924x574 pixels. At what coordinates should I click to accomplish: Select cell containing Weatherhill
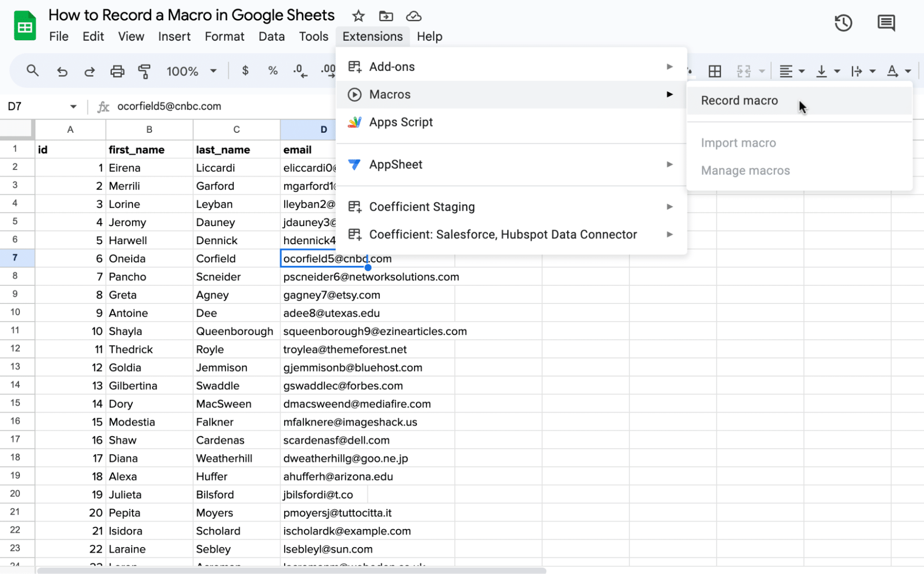coord(236,458)
